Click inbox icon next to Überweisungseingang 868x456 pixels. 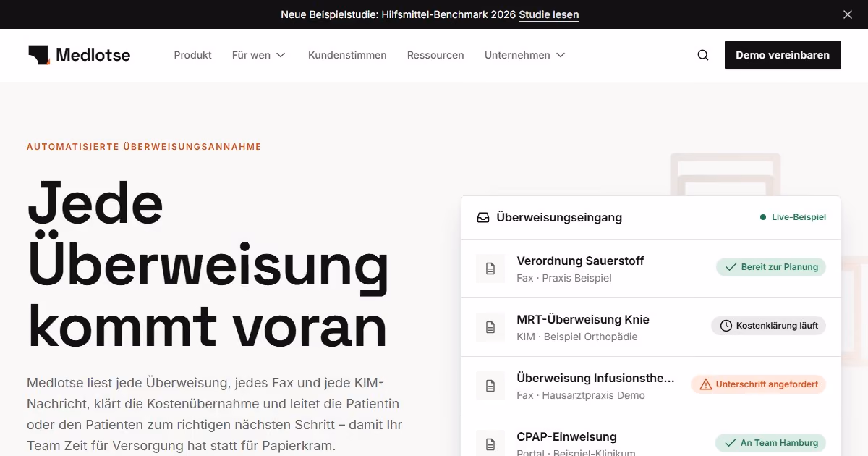click(483, 217)
